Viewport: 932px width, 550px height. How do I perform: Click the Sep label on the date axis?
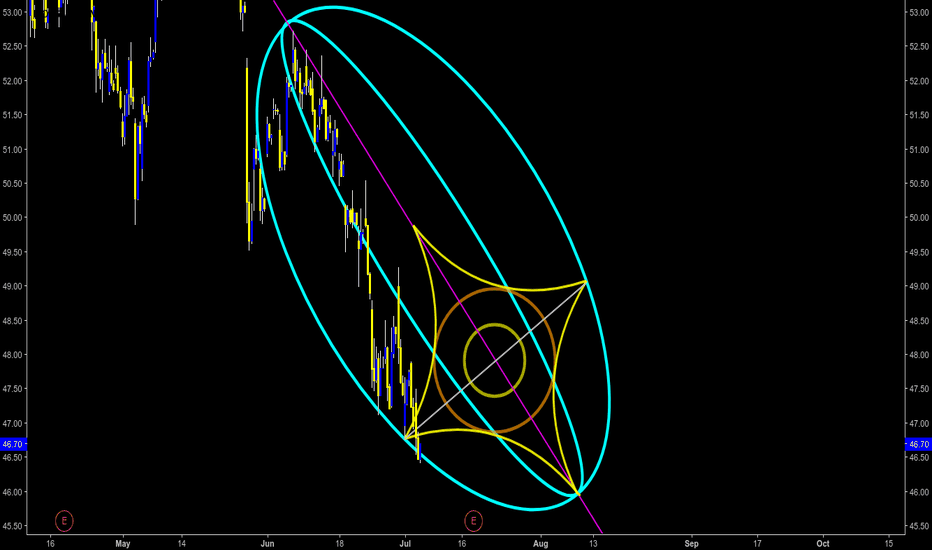pos(691,543)
